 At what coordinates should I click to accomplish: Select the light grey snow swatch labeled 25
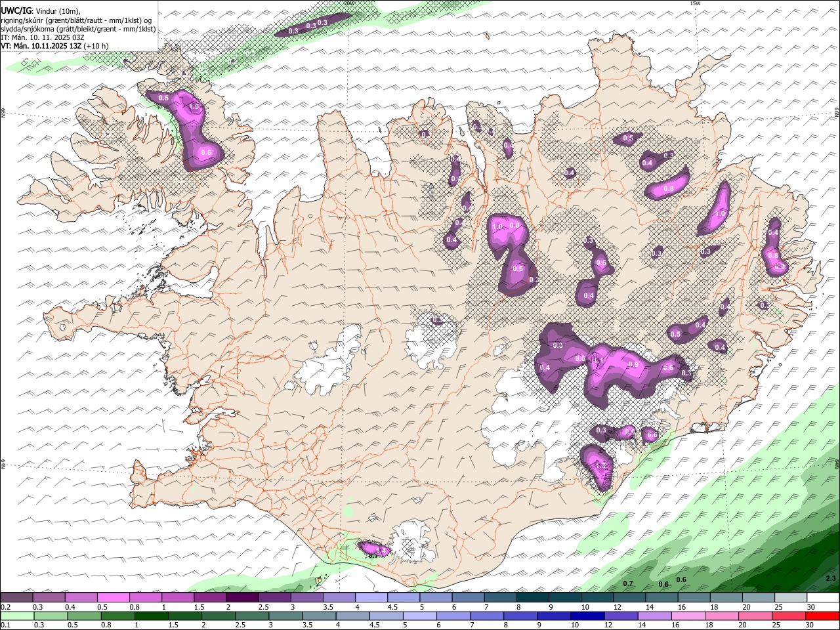(791, 597)
